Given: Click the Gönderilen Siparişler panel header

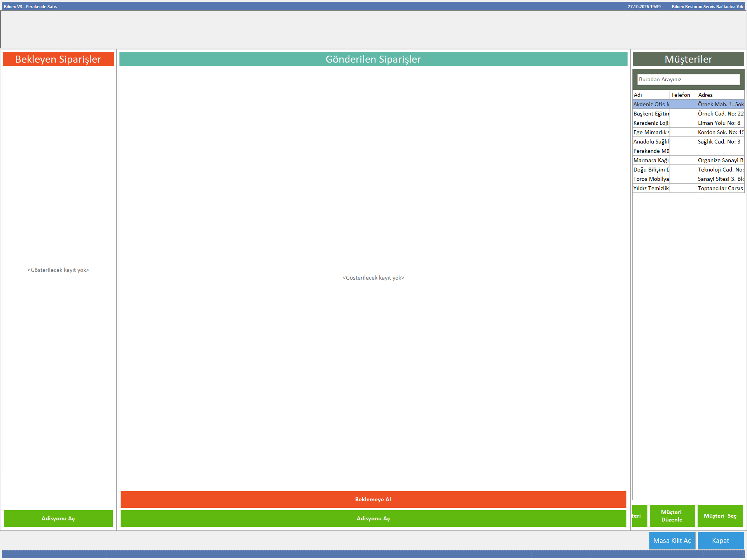Looking at the screenshot, I should [x=373, y=59].
